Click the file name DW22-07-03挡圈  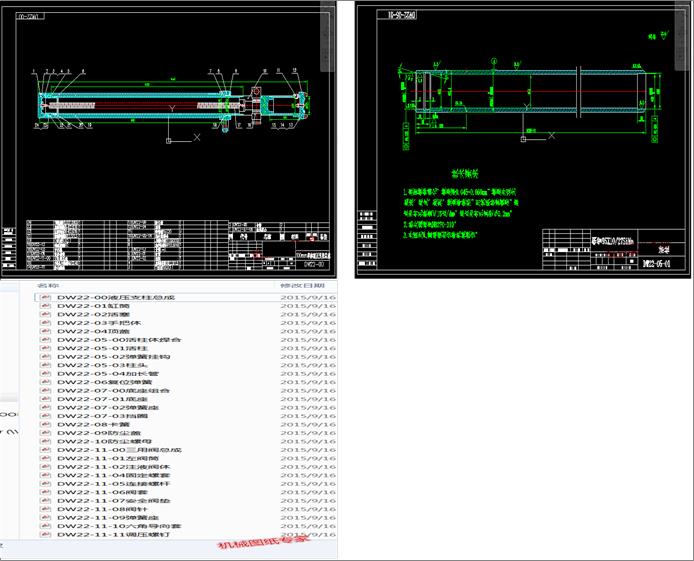(102, 416)
